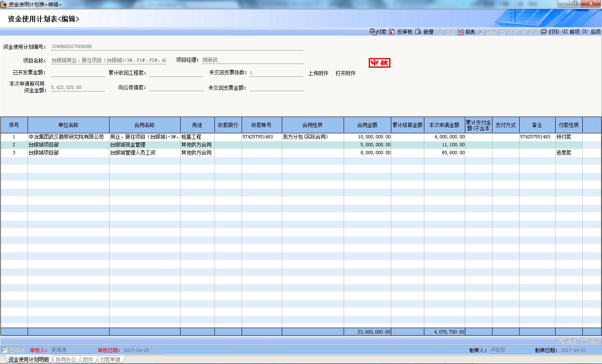Click the 本次申请金额 column header
The height and width of the screenshot is (364, 602).
(x=444, y=125)
